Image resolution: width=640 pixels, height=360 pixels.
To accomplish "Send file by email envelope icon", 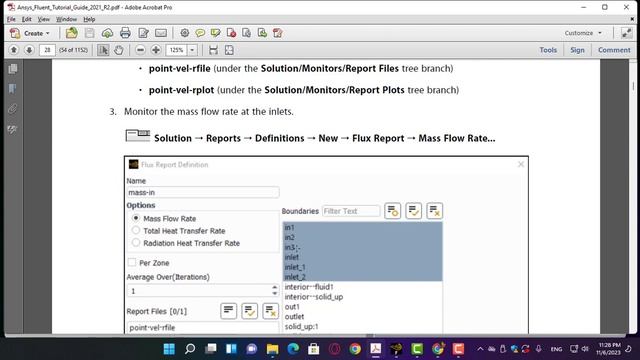I will tap(161, 33).
